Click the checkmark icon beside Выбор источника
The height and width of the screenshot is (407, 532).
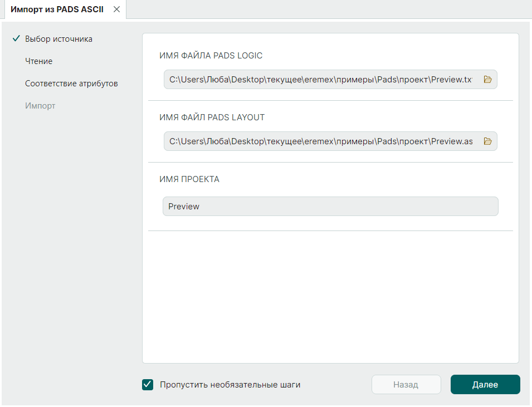tap(16, 39)
